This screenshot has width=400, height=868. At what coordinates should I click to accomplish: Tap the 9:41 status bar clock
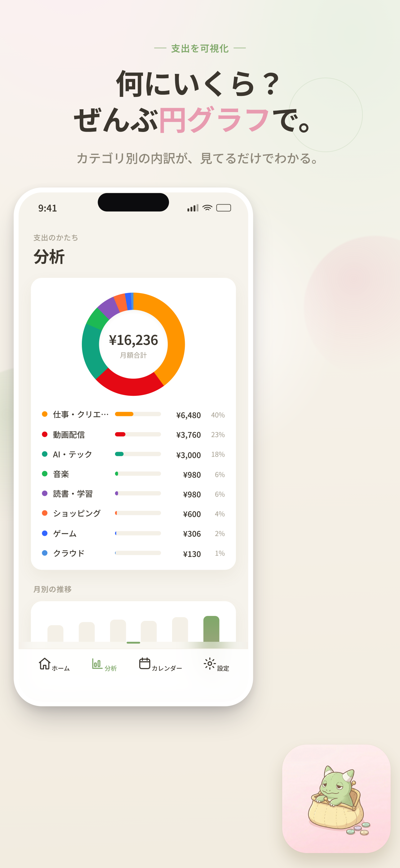47,208
